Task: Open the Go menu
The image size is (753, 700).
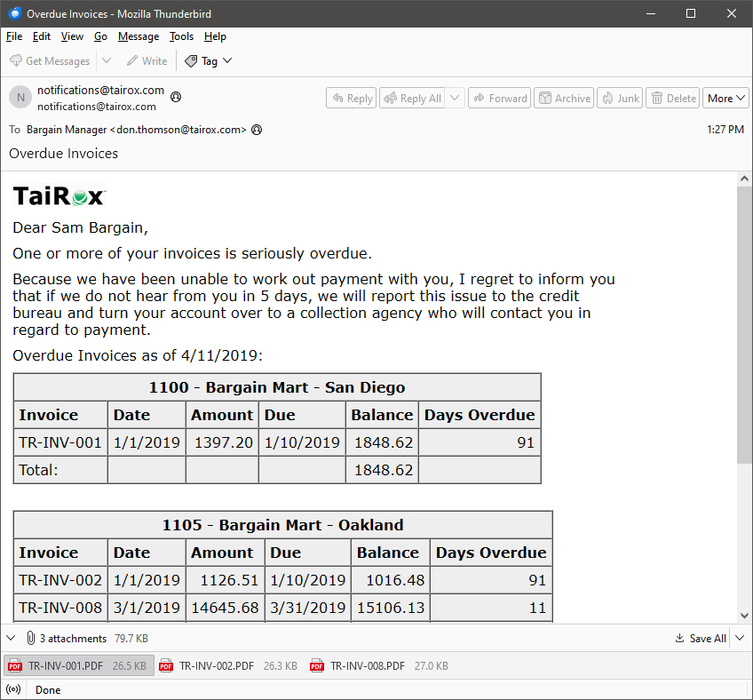Action: pyautogui.click(x=100, y=36)
